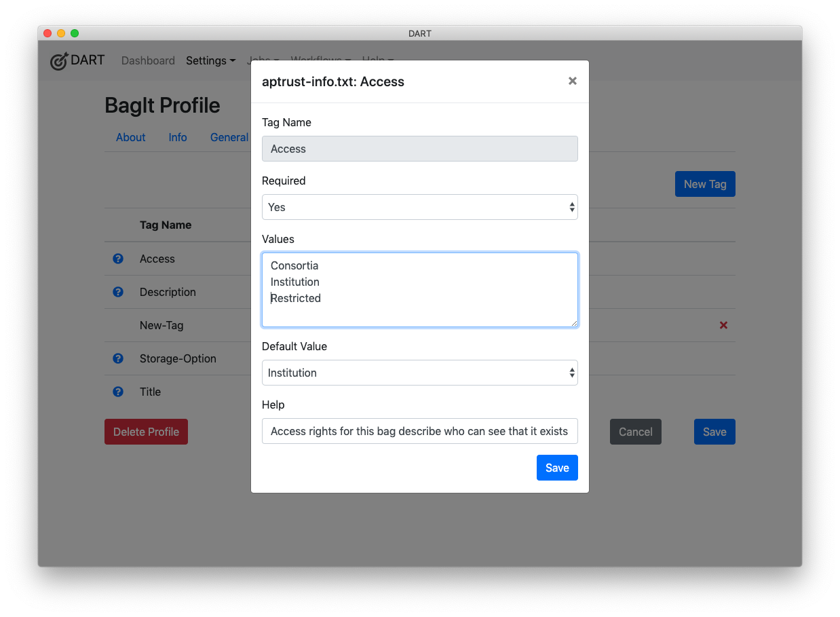The height and width of the screenshot is (617, 840).
Task: Open the Required dropdown
Action: [419, 207]
